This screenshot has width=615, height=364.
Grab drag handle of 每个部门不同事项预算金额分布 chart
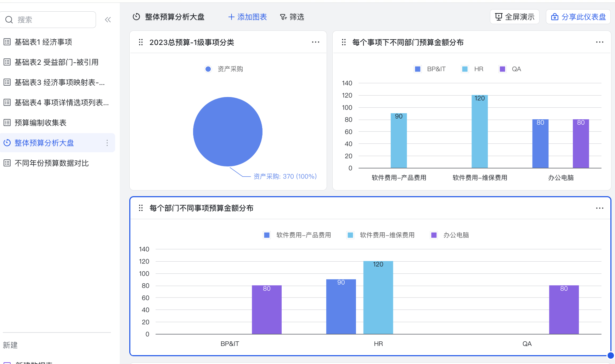[x=141, y=208]
